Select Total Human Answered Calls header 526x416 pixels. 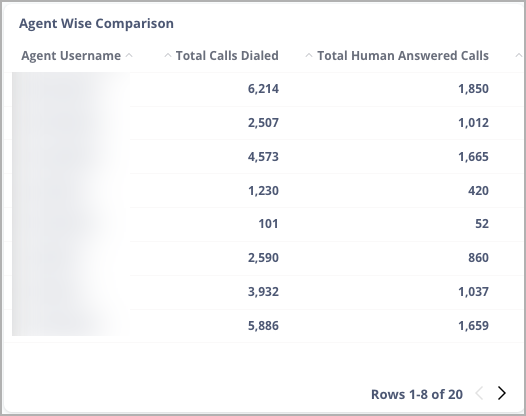point(403,56)
